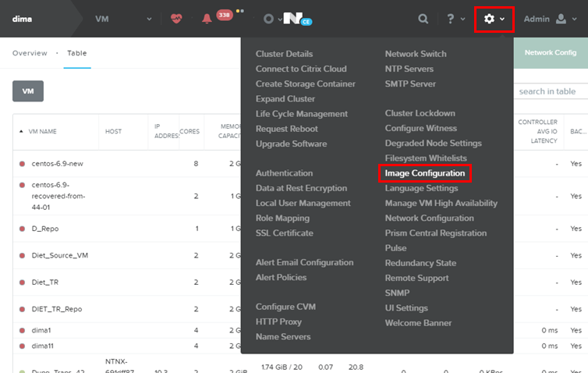Click the Admin user avatar icon

(561, 19)
